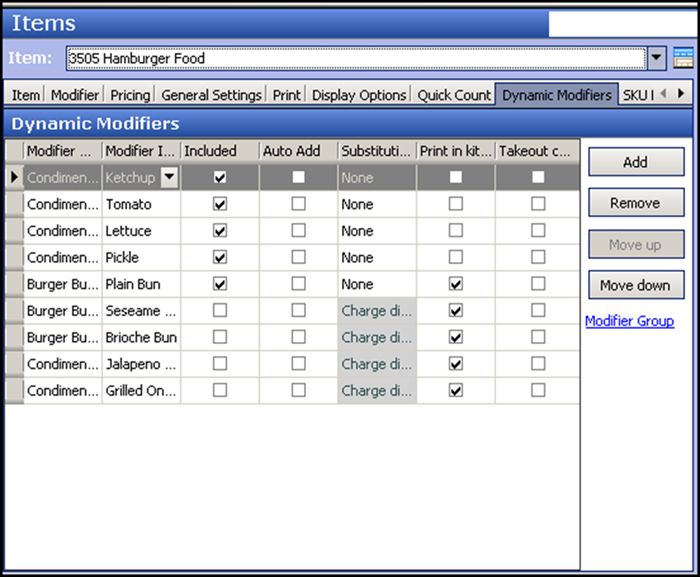The height and width of the screenshot is (577, 700).
Task: Go to the Print tab
Action: (x=287, y=95)
